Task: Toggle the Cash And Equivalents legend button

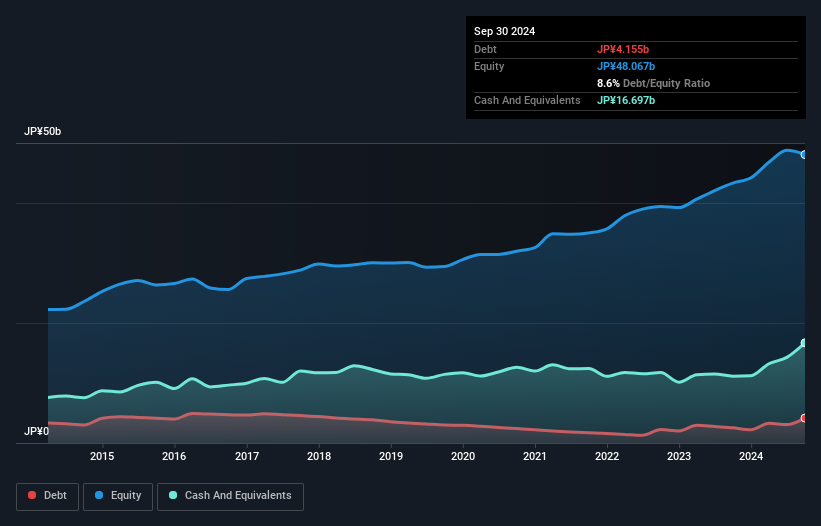Action: (x=230, y=496)
